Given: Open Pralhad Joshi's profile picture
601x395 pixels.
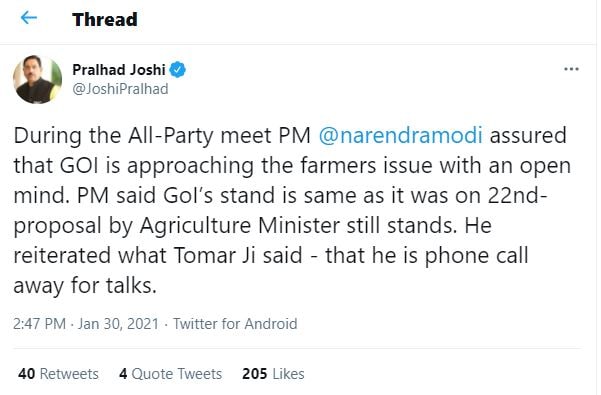Looking at the screenshot, I should (38, 80).
